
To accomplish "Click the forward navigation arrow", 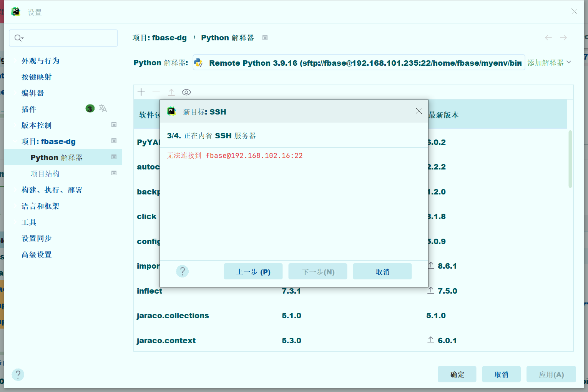I will pyautogui.click(x=563, y=38).
